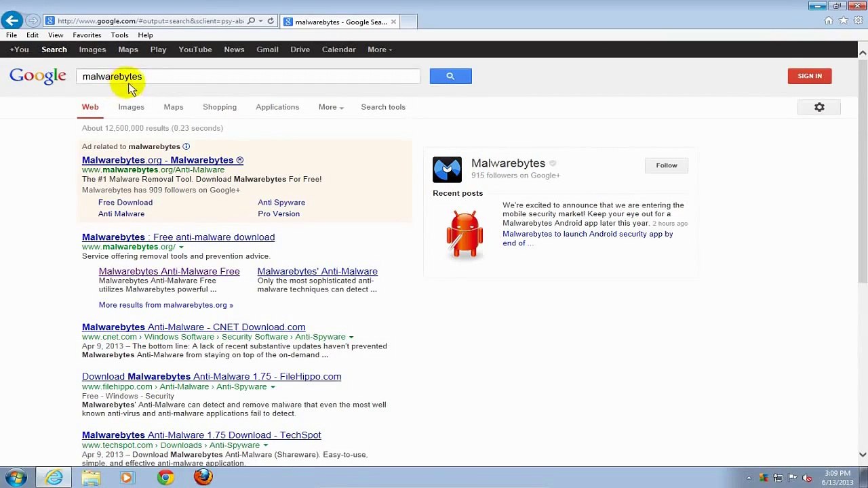868x488 pixels.
Task: Expand the More dropdown under search filters
Action: 331,107
